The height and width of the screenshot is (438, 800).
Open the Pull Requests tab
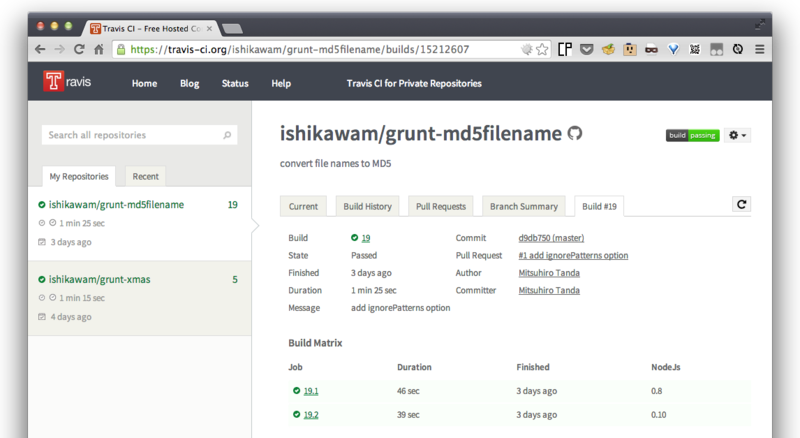click(x=441, y=206)
